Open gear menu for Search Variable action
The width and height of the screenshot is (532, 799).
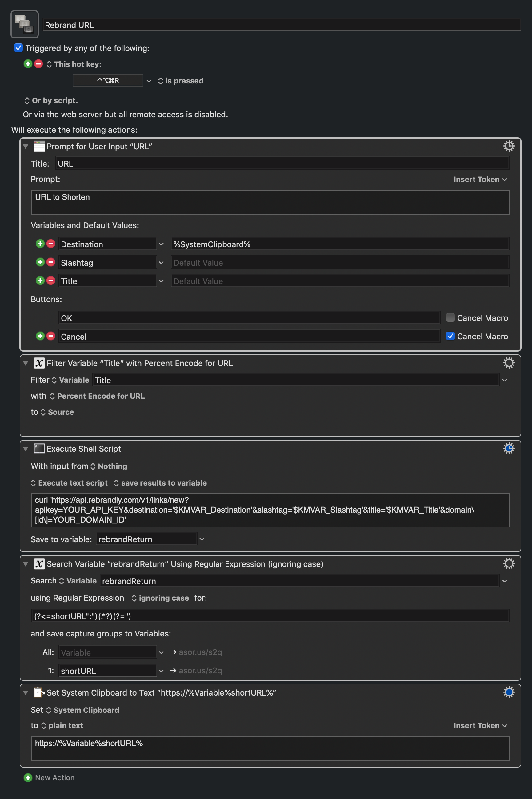pyautogui.click(x=509, y=563)
